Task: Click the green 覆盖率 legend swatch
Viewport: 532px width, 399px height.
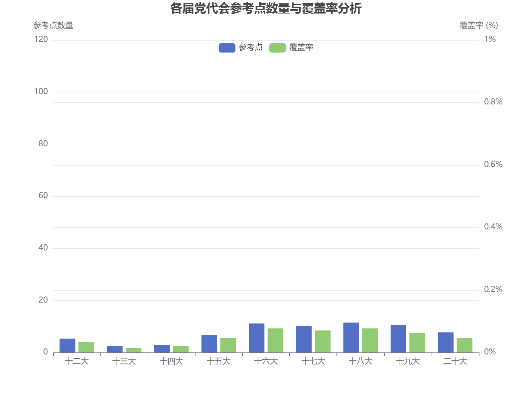Action: tap(278, 47)
